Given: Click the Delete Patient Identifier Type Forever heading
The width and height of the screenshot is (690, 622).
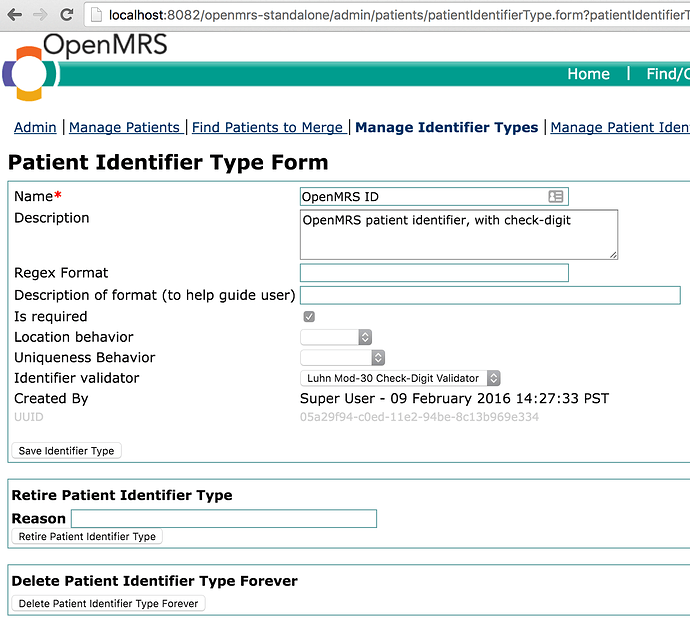Looking at the screenshot, I should click(155, 581).
